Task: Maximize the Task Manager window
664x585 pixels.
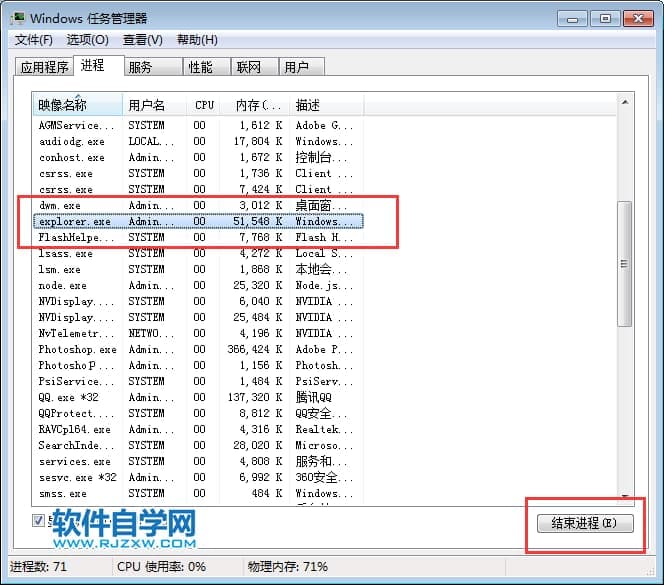Action: (604, 18)
